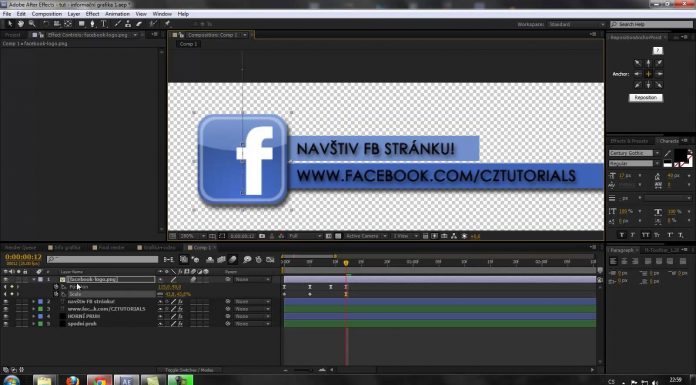Hide the spodní pruh layer
This screenshot has height=385, width=696.
[x=6, y=324]
